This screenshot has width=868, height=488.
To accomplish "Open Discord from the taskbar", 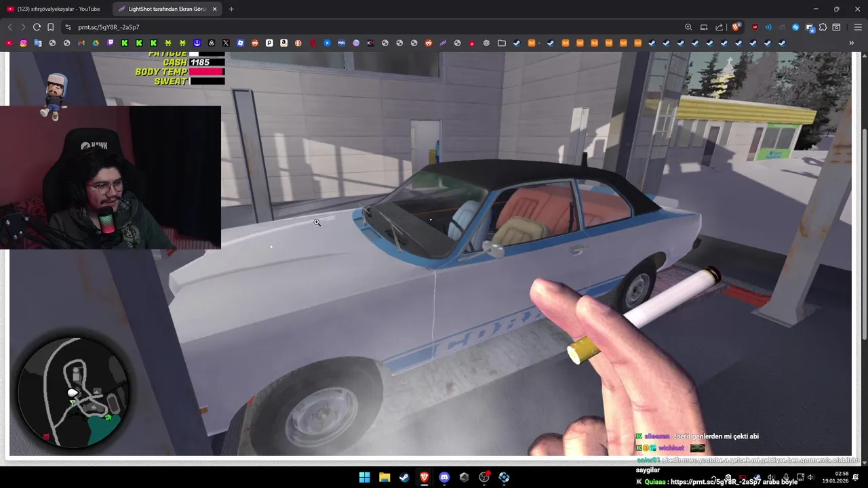I will coord(444,477).
